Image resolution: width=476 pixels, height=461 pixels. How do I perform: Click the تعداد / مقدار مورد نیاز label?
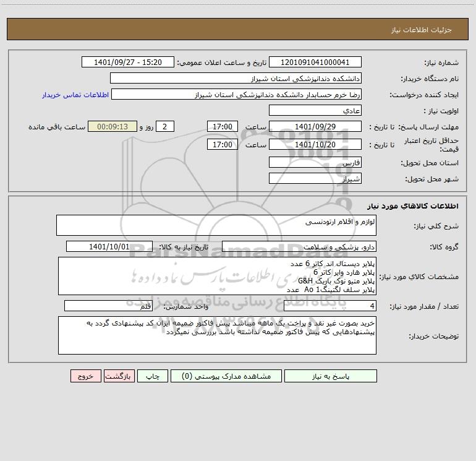[x=424, y=306]
